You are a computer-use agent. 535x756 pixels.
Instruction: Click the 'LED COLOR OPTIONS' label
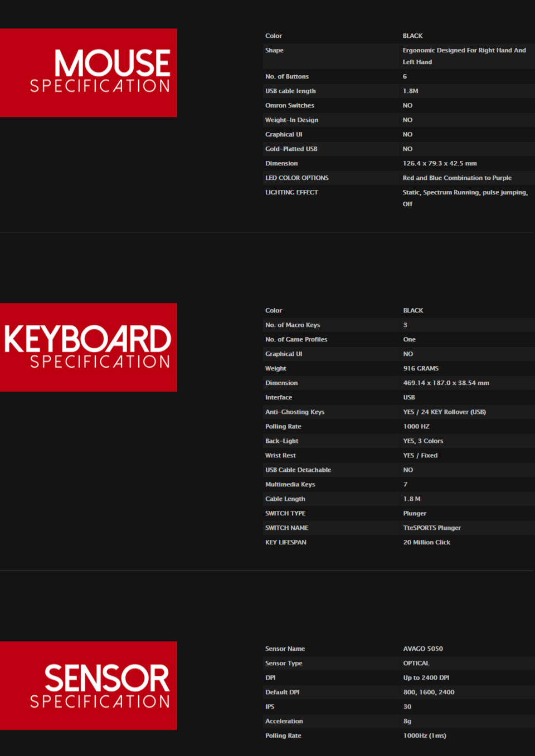[296, 178]
